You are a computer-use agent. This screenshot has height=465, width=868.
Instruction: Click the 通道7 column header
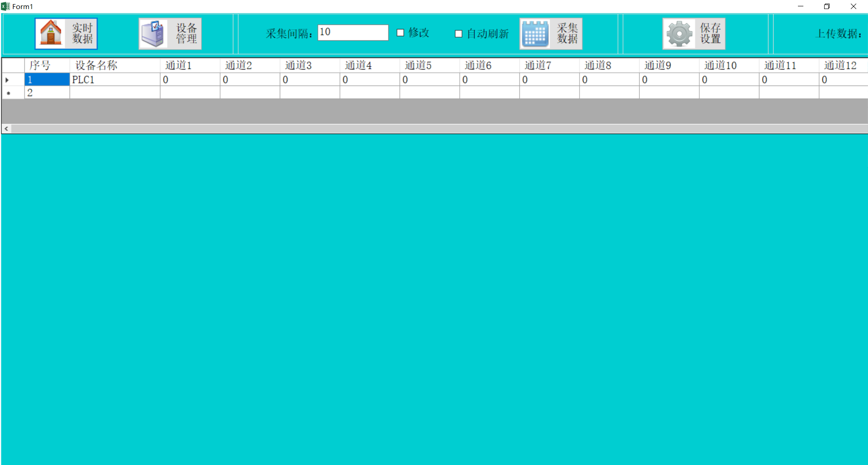click(549, 66)
